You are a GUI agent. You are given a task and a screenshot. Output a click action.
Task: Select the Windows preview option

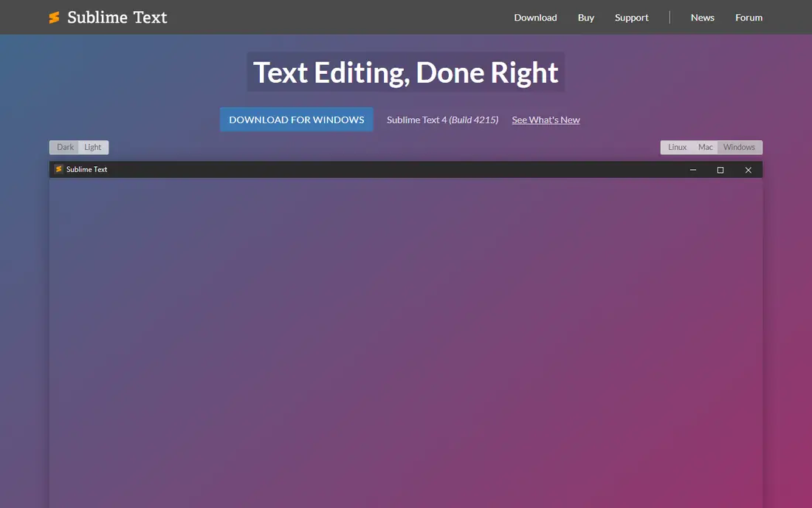740,147
